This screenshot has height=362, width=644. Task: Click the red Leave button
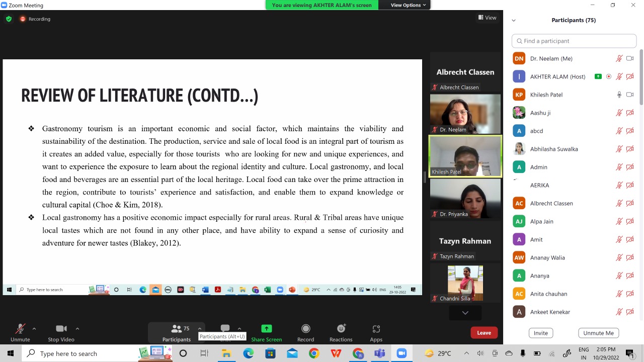[484, 332]
